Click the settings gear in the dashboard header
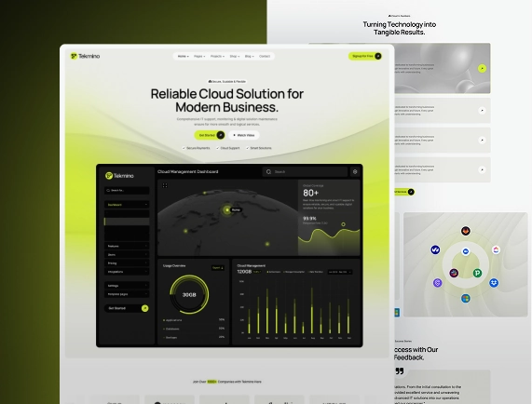Screen dimensions: 532x404 (x=355, y=172)
